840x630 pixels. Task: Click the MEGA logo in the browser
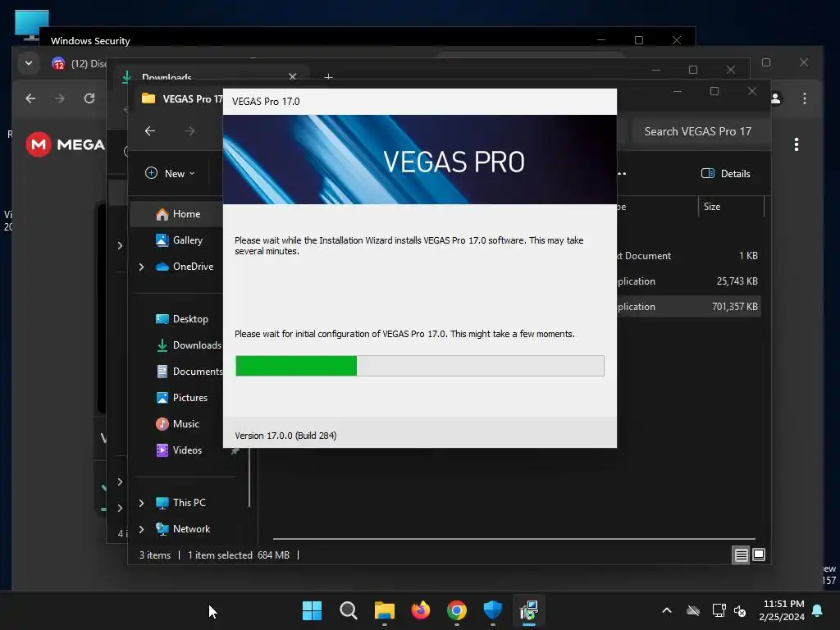(x=66, y=144)
